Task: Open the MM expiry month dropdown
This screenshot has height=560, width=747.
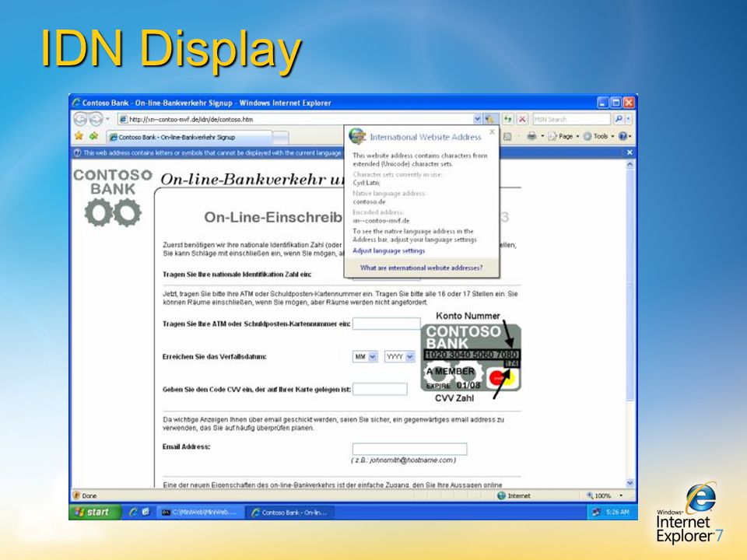Action: pyautogui.click(x=366, y=357)
